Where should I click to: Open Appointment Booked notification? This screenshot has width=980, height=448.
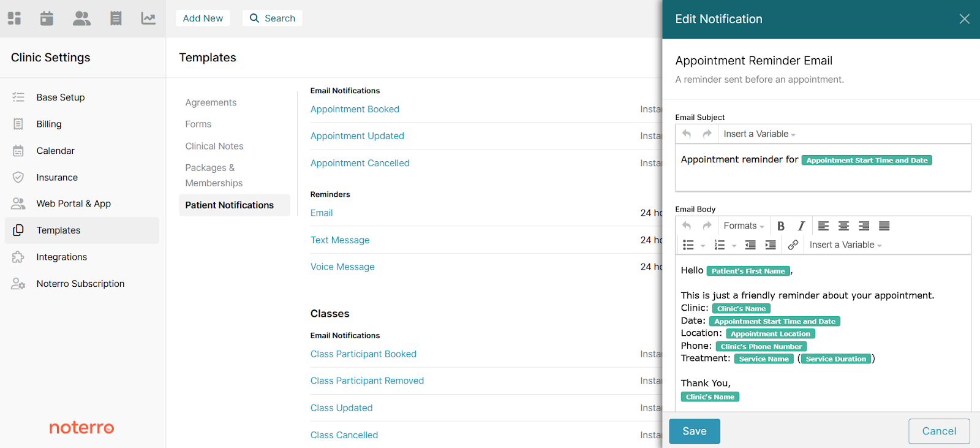click(355, 109)
